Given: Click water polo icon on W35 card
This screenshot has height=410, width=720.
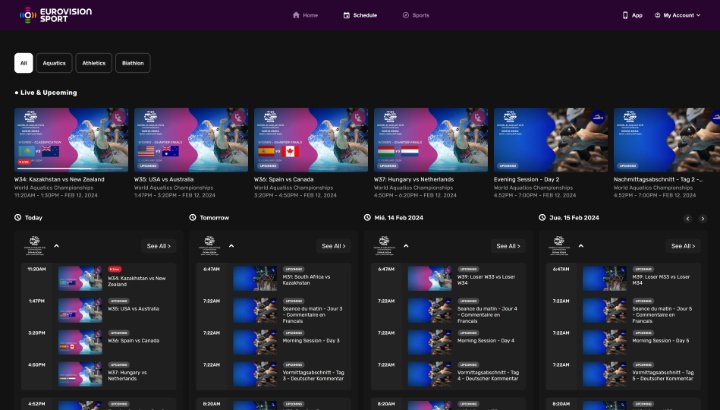Looking at the screenshot, I should tap(239, 118).
